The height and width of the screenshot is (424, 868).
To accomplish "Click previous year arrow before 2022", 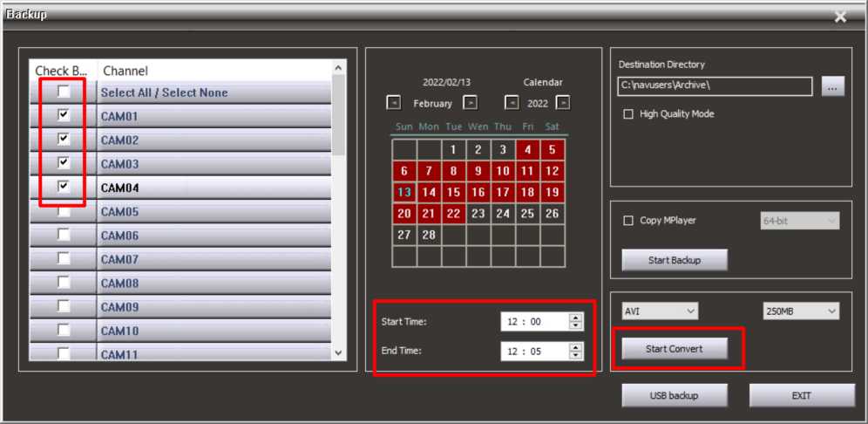I will (512, 103).
